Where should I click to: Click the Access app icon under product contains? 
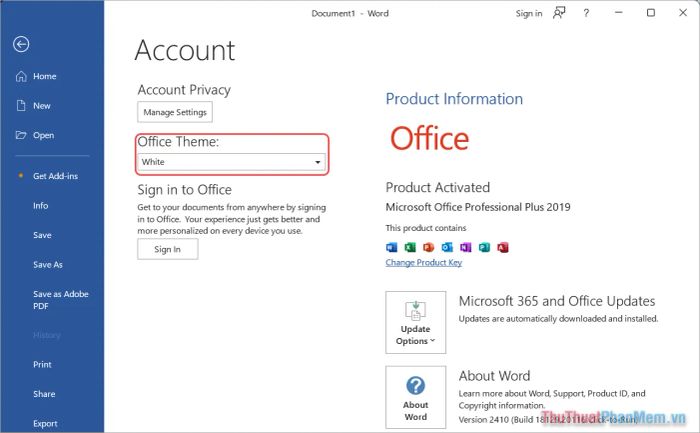pyautogui.click(x=503, y=247)
